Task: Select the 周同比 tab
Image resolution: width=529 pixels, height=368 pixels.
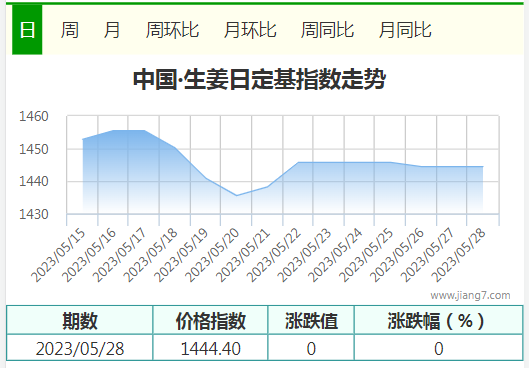Action: pos(327,30)
